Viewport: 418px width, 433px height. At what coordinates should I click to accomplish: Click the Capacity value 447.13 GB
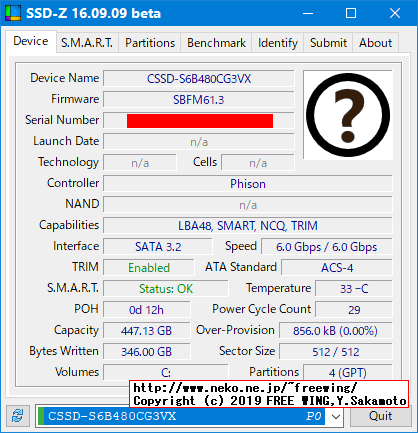[x=146, y=331]
